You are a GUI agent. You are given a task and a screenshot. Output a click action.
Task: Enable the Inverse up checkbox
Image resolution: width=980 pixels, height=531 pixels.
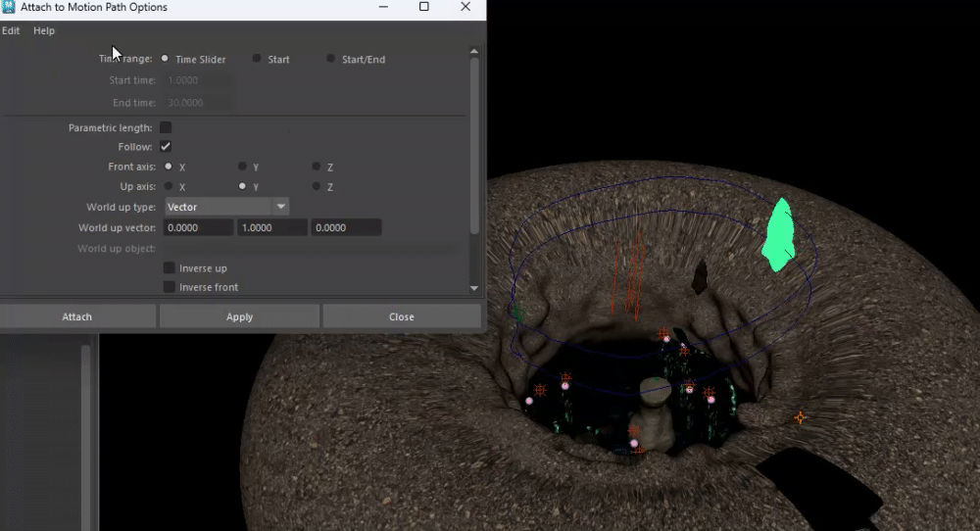(x=169, y=268)
